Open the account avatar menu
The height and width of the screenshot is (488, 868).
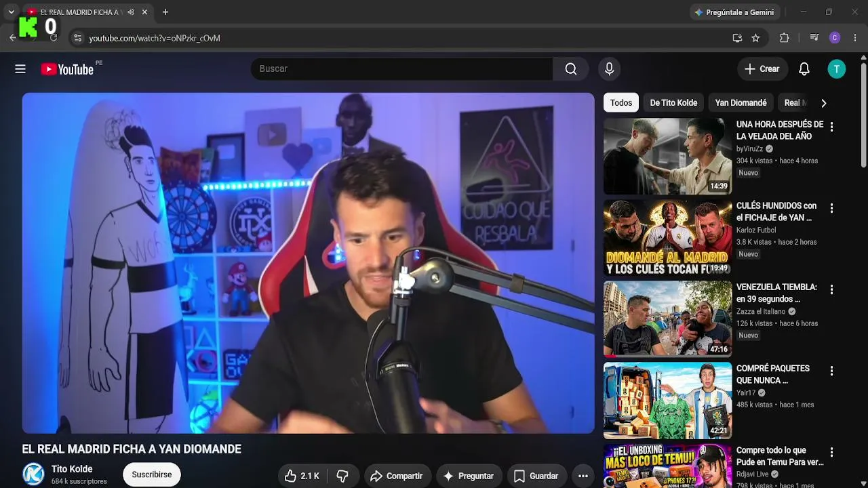point(837,68)
